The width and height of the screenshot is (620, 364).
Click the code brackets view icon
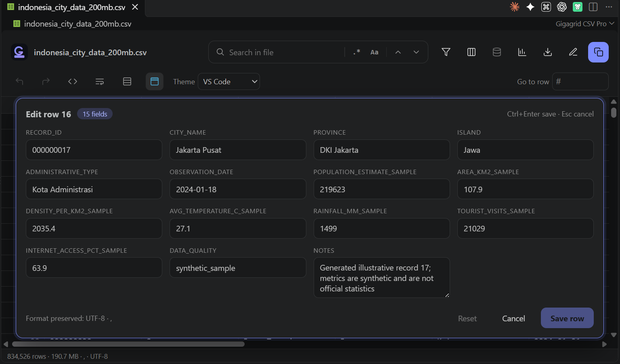click(73, 81)
